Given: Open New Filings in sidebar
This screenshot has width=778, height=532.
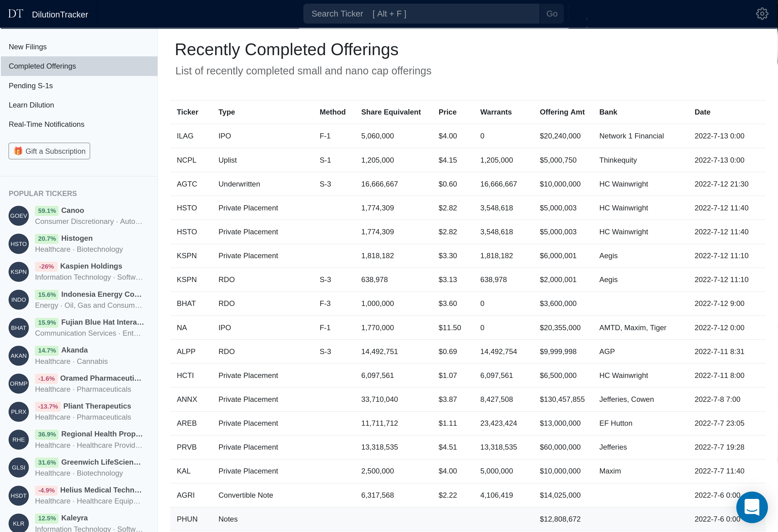Looking at the screenshot, I should coord(28,47).
